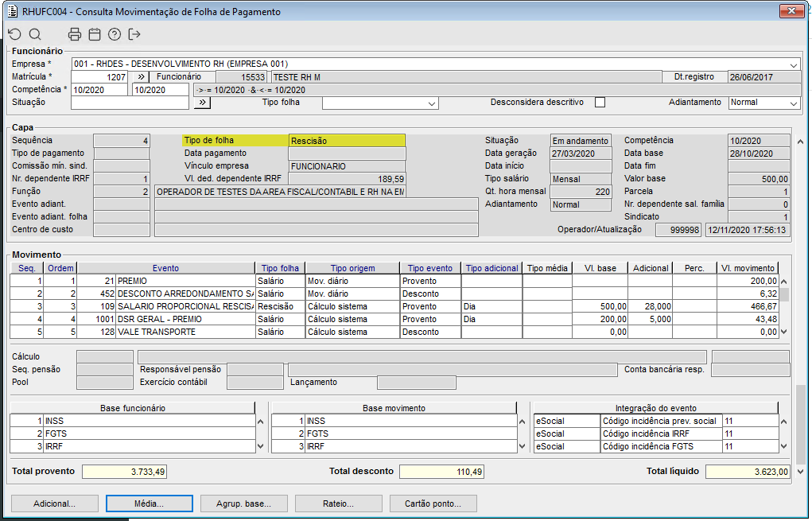Open the Adiantamento dropdown set to Normal
This screenshot has height=521, width=812.
[x=794, y=103]
